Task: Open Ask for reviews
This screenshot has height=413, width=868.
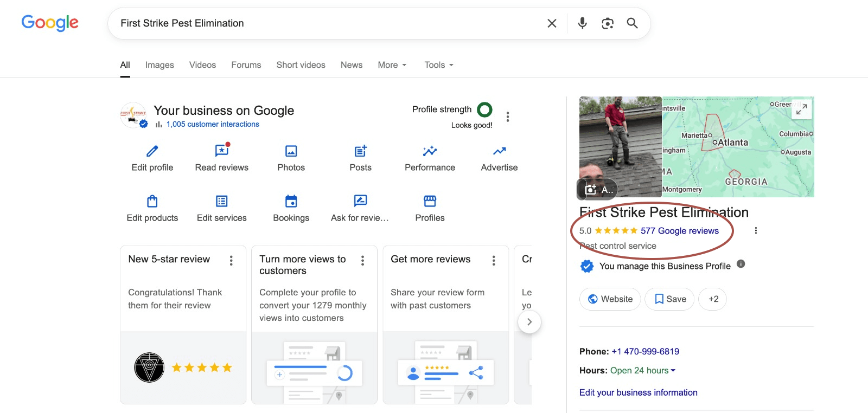Action: [x=360, y=208]
